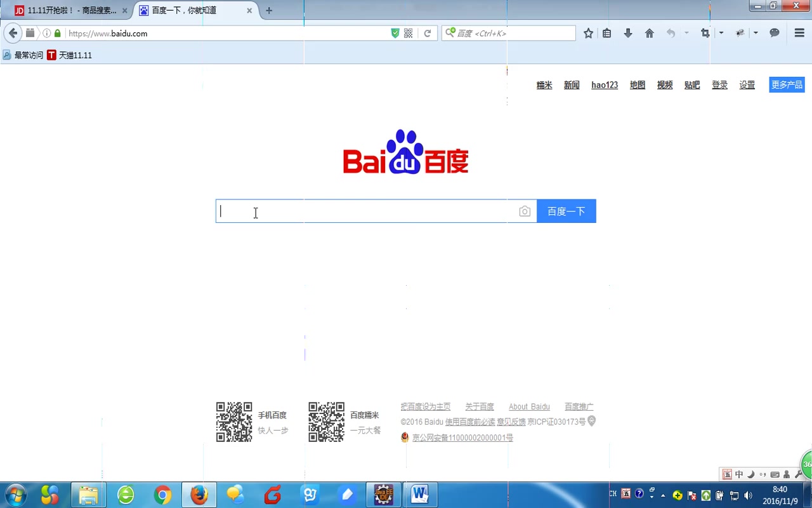Open the 百度推广 link

pos(579,406)
